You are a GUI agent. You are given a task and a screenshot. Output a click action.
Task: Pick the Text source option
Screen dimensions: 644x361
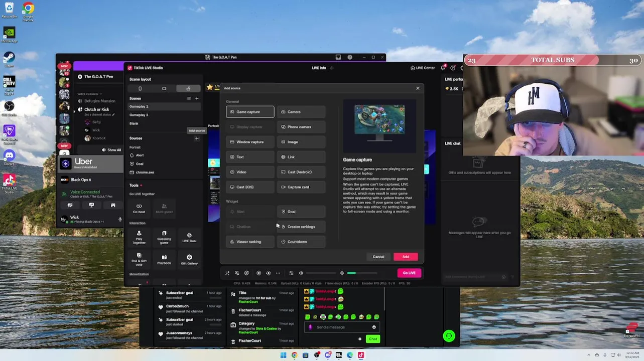point(250,157)
